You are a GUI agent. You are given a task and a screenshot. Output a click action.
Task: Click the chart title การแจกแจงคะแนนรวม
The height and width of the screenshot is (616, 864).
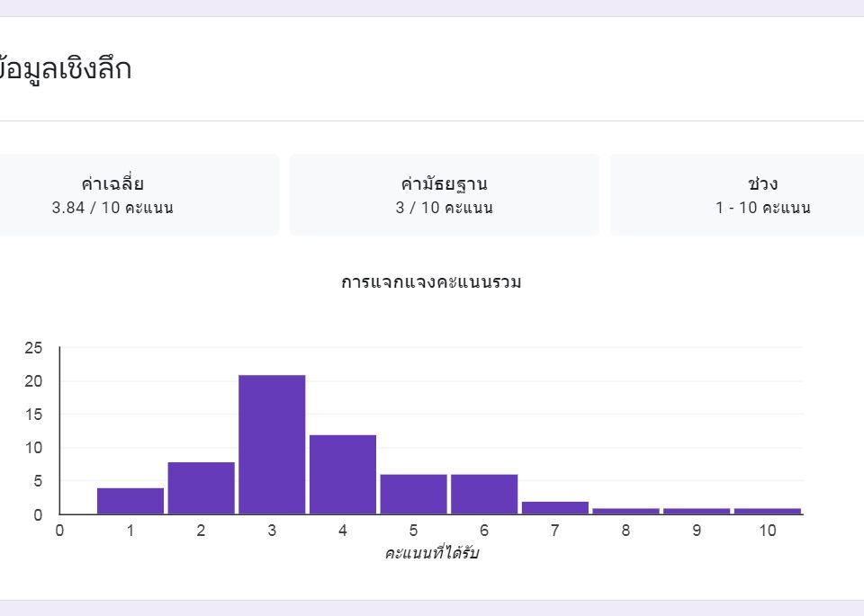tap(431, 281)
